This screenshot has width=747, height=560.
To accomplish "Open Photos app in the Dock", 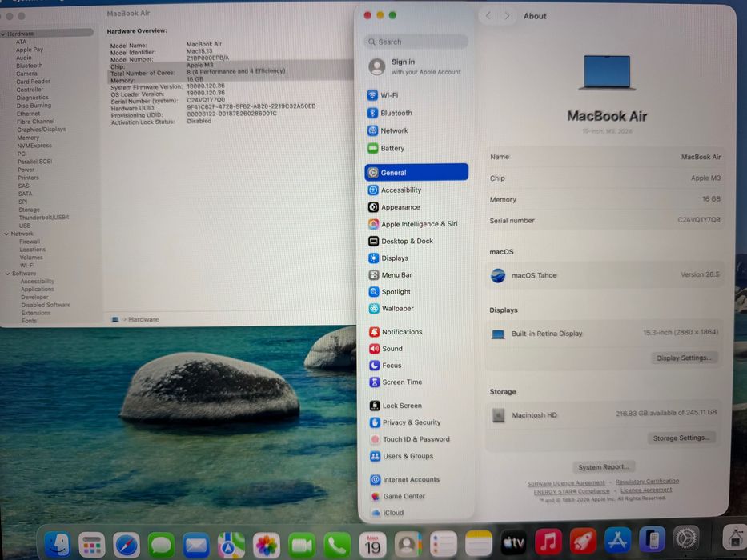I will pos(267,546).
